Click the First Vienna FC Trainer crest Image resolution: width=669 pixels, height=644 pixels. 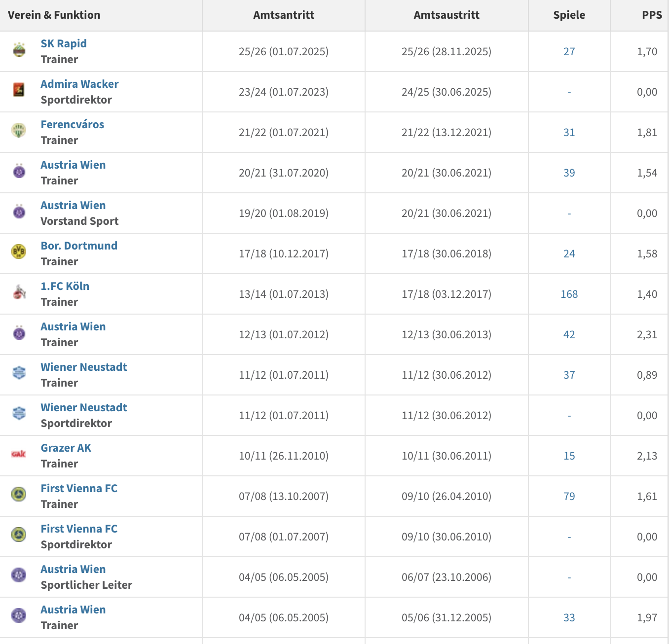click(19, 494)
